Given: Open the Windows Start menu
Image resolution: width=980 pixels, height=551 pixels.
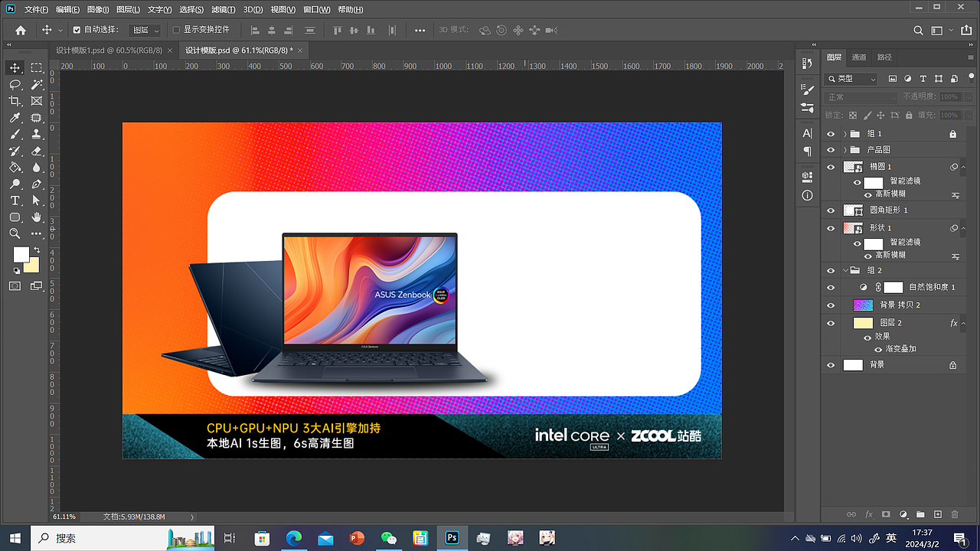Looking at the screenshot, I should 15,538.
